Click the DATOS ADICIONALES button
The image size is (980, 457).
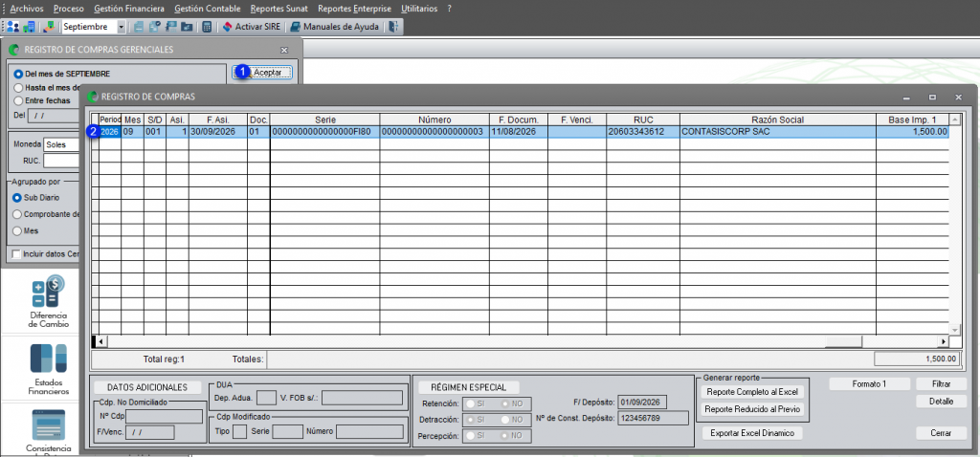[148, 388]
